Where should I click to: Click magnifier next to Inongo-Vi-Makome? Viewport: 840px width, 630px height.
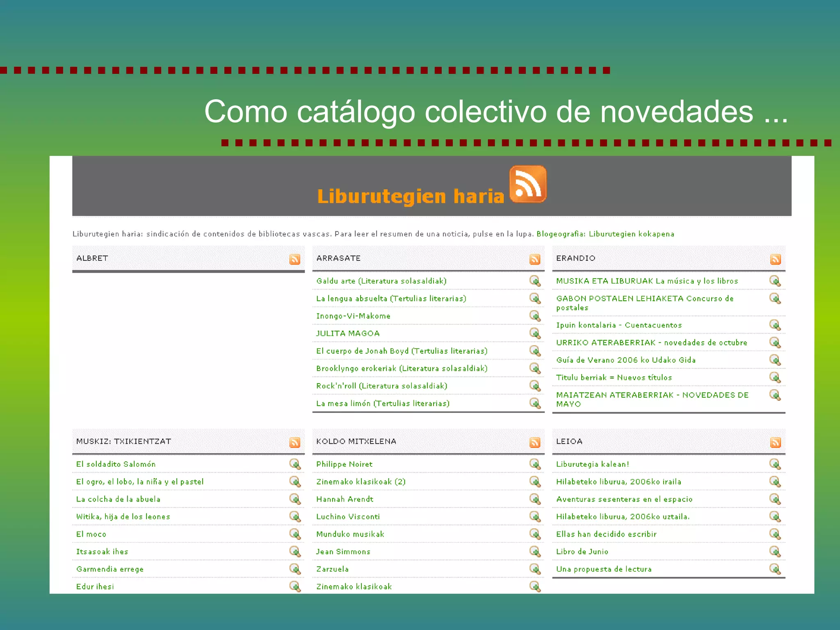click(535, 316)
